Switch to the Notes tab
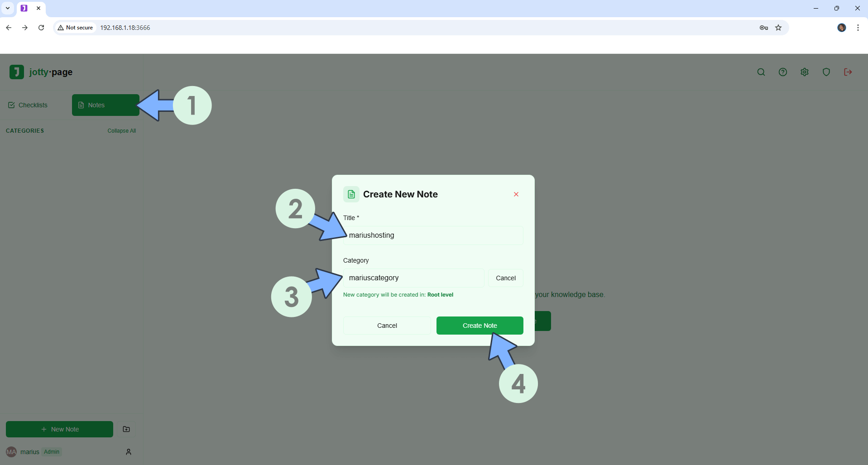Viewport: 868px width, 465px height. (x=105, y=105)
